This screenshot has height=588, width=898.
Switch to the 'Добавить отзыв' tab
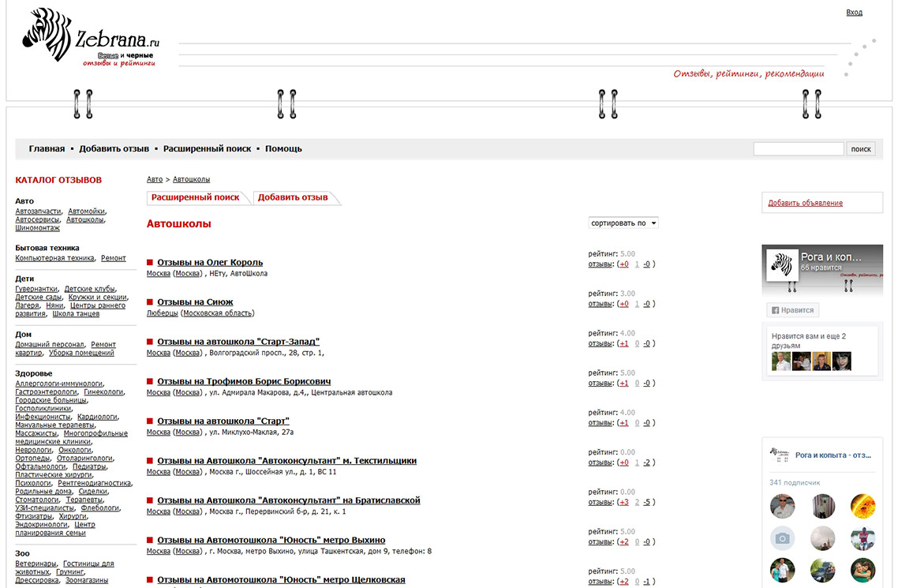(x=293, y=197)
